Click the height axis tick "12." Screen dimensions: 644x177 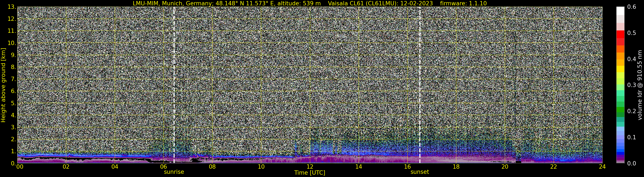click(x=12, y=19)
